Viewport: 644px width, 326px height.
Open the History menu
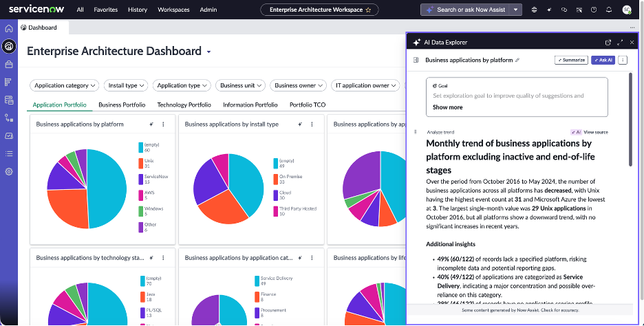click(x=138, y=10)
